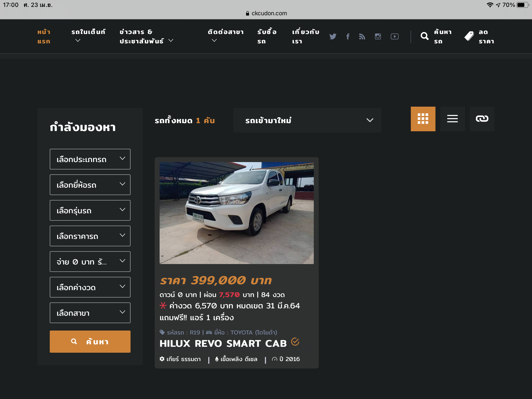This screenshot has width=532, height=399.
Task: Expand the เลือกสาขา branch dropdown
Action: point(90,313)
